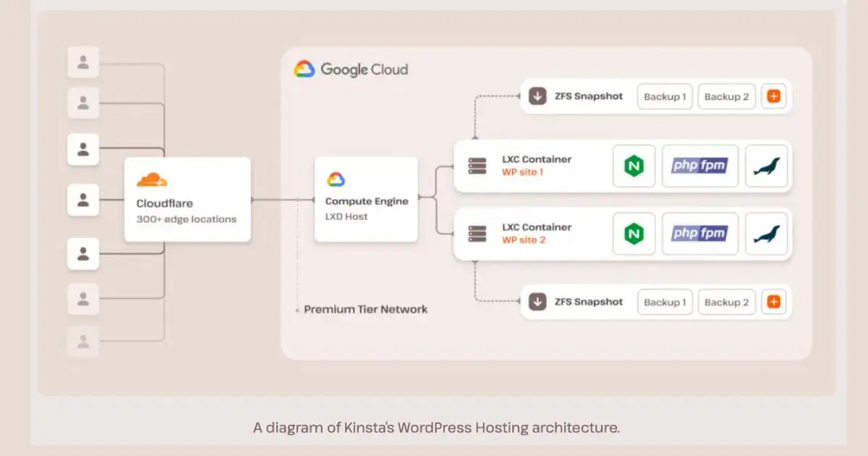Click the orange plus icon in the lower ZFS Snapshot row
This screenshot has width=868, height=456.
774,302
